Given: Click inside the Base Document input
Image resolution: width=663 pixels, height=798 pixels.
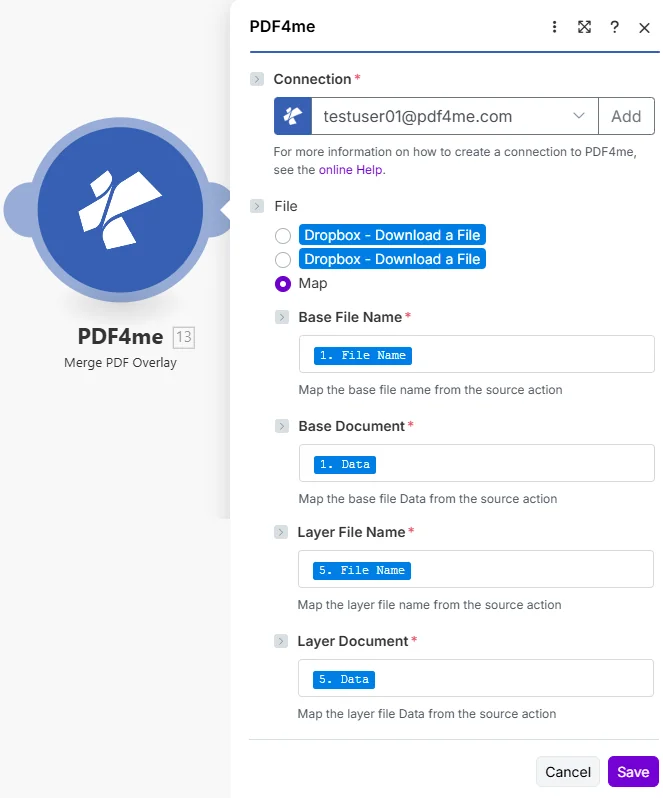Looking at the screenshot, I should pyautogui.click(x=476, y=463).
